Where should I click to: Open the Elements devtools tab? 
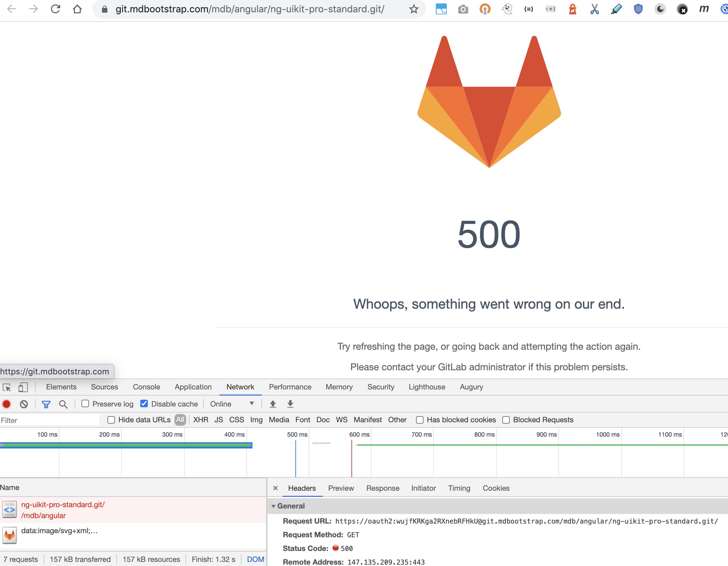(x=61, y=387)
